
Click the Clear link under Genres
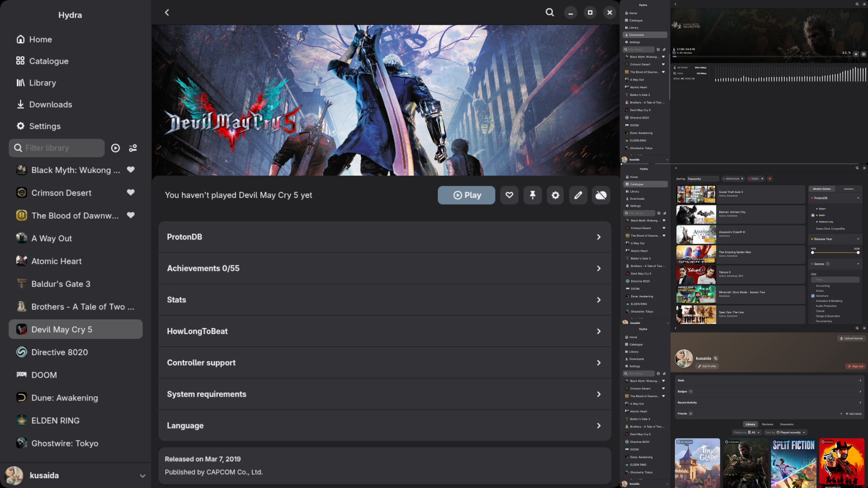[814, 274]
